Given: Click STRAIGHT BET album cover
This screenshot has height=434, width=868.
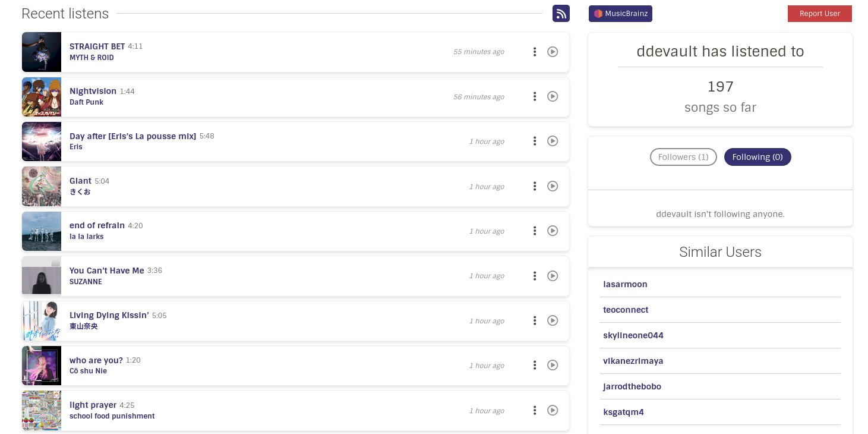Looking at the screenshot, I should (x=42, y=52).
